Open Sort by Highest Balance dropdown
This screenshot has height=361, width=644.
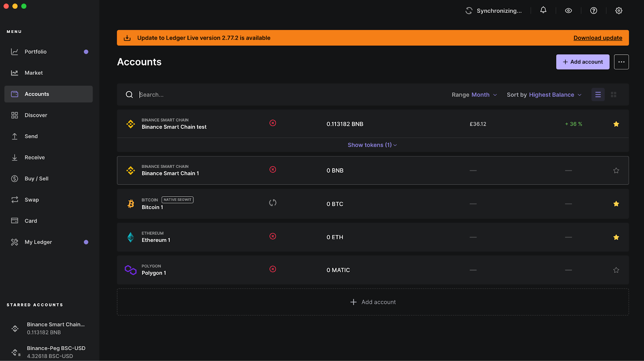[x=544, y=95]
